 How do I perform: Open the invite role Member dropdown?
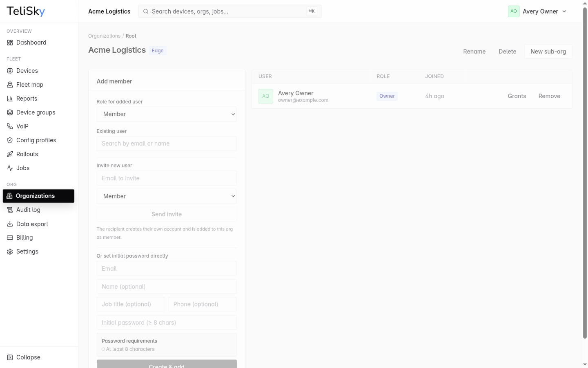point(167,196)
